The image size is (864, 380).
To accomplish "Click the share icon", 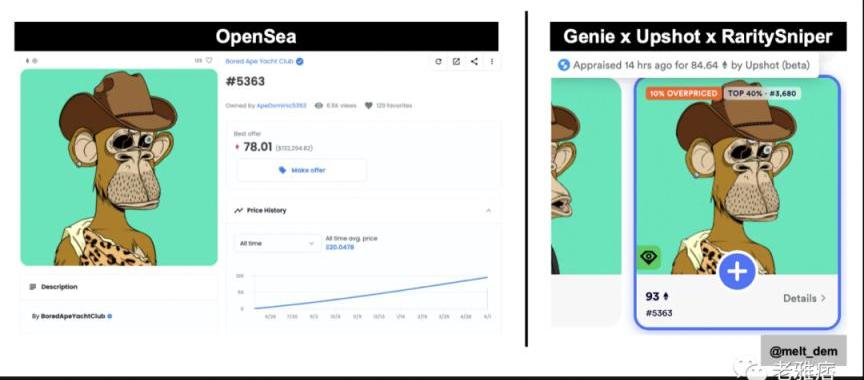I will click(474, 62).
